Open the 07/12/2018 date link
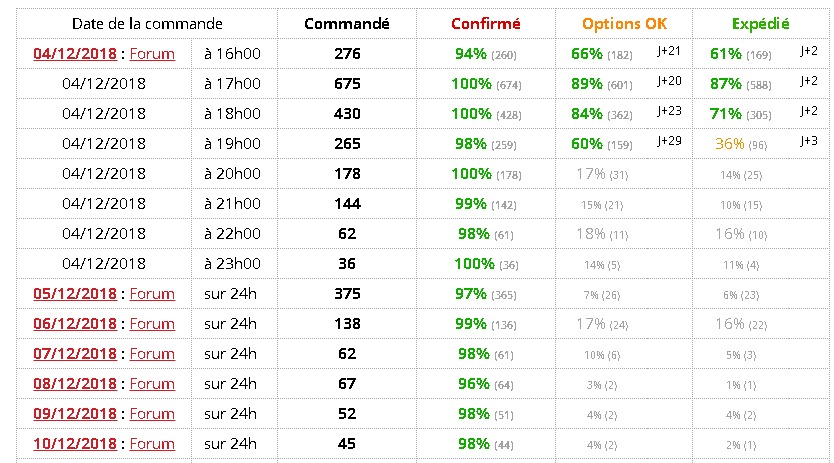 click(x=74, y=354)
